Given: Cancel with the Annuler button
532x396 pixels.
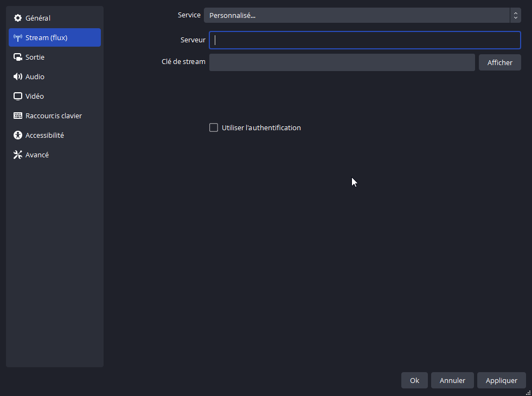Looking at the screenshot, I should click(x=452, y=380).
